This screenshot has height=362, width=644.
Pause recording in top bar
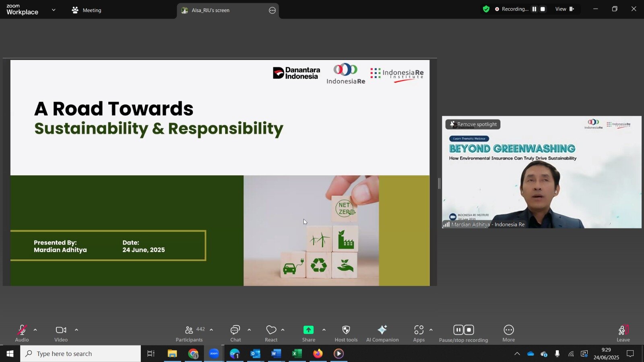[535, 9]
